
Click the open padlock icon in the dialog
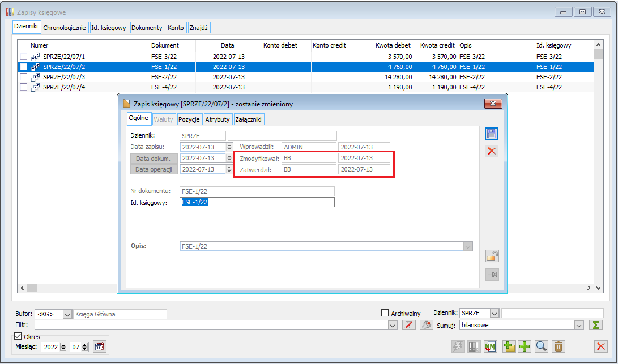492,256
